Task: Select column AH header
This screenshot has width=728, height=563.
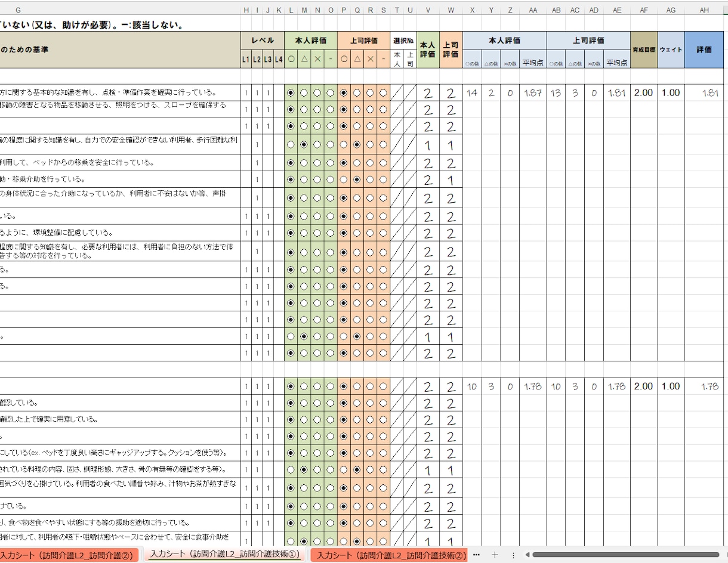Action: [x=704, y=10]
